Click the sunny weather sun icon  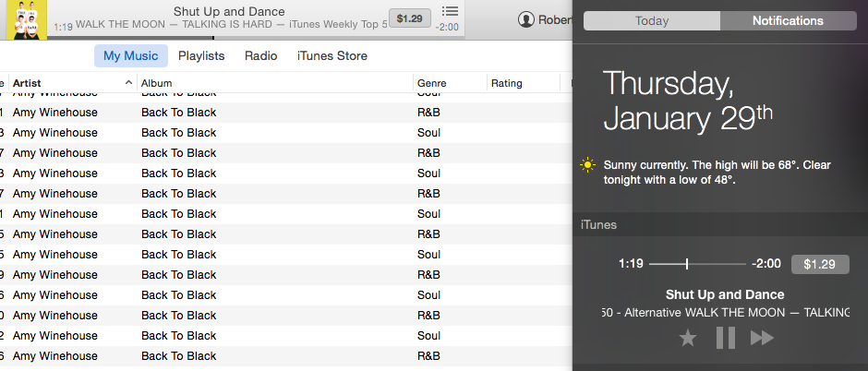tap(587, 165)
